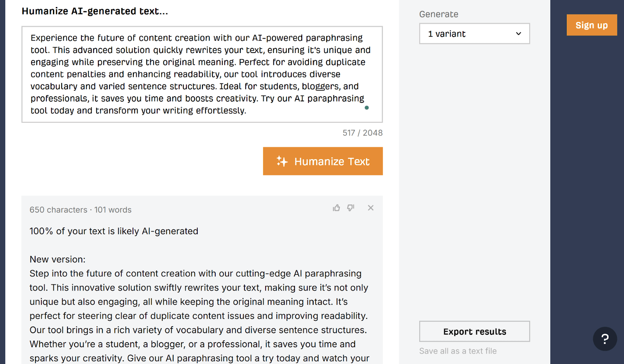Dismiss the result with the X icon
The width and height of the screenshot is (624, 364).
pyautogui.click(x=370, y=208)
